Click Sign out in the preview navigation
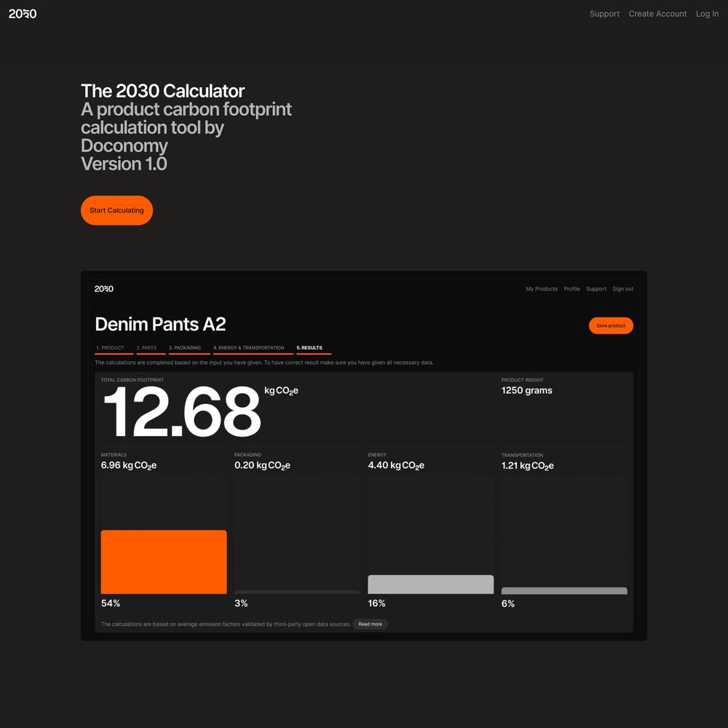This screenshot has height=728, width=728. [x=622, y=289]
